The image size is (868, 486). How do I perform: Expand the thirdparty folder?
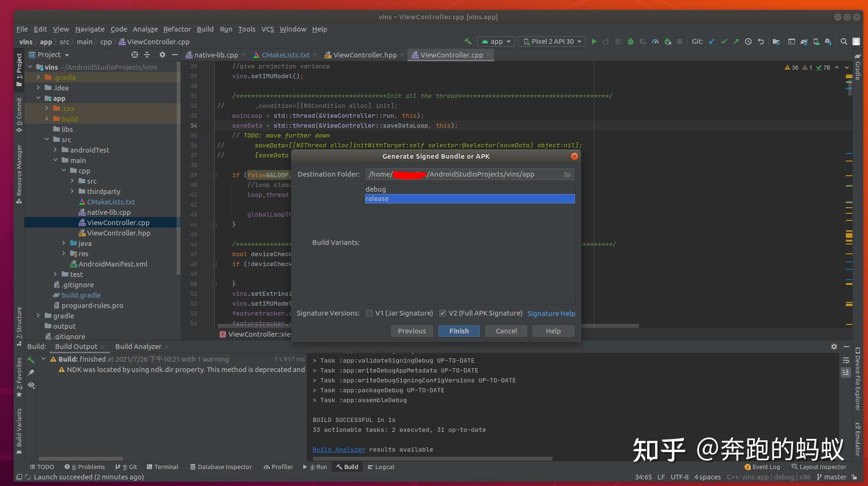72,191
